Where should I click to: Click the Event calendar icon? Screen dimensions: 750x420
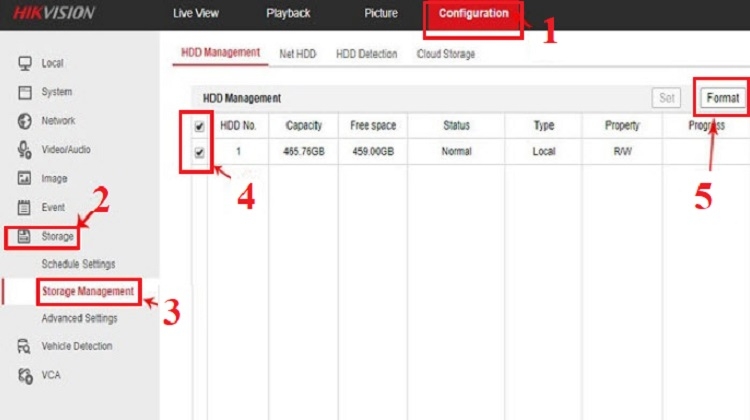24,207
